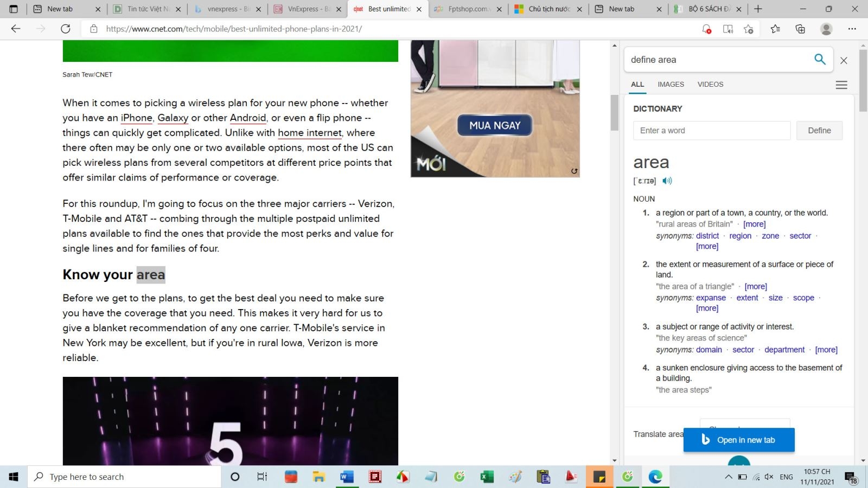
Task: Click the MUA NGAY ad button
Action: pos(495,125)
